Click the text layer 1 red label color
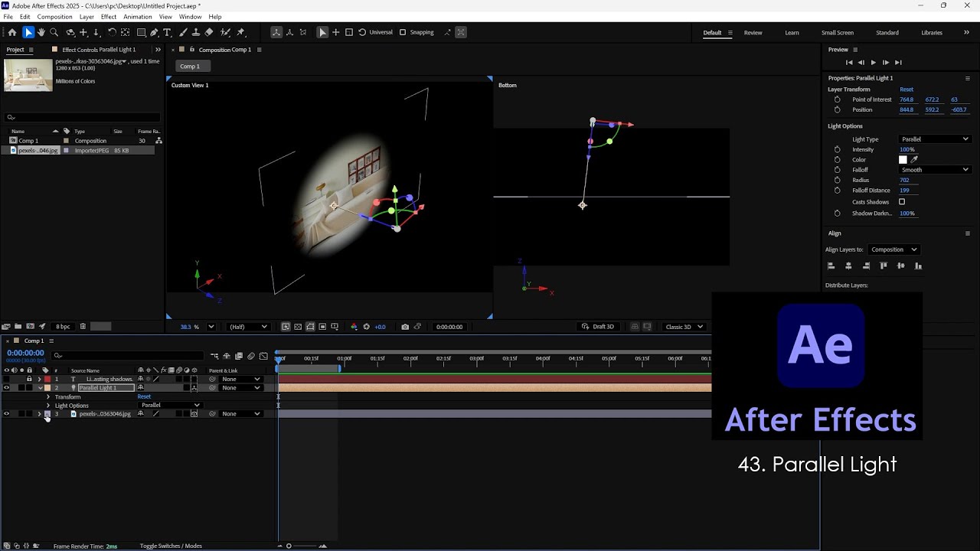 pos(47,379)
